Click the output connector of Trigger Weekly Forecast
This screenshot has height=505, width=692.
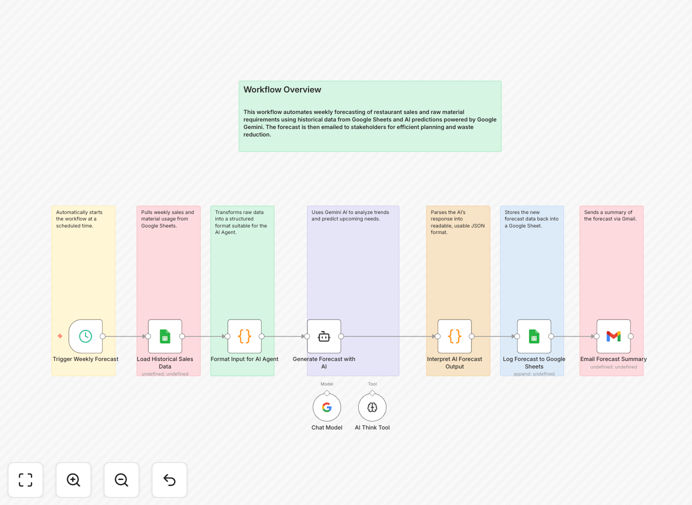pyautogui.click(x=102, y=336)
